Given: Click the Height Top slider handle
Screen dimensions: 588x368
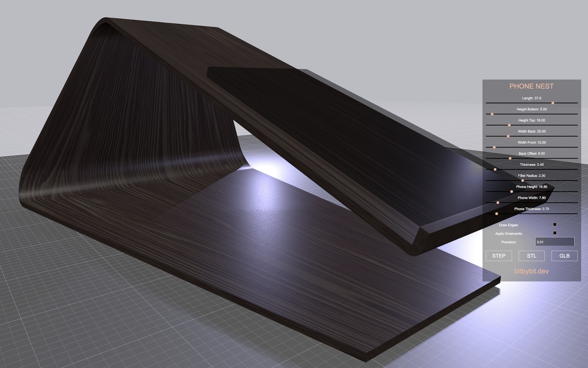Looking at the screenshot, I should [x=509, y=125].
